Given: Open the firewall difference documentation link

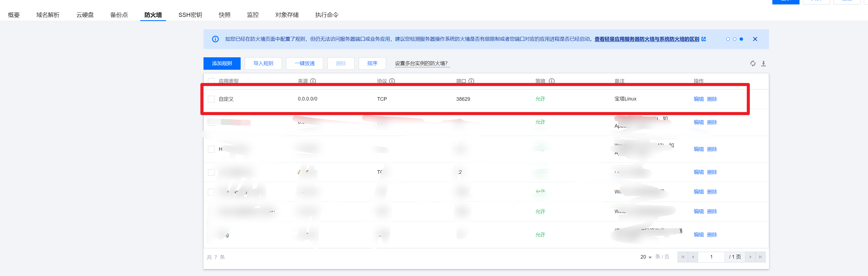Looking at the screenshot, I should click(x=646, y=39).
